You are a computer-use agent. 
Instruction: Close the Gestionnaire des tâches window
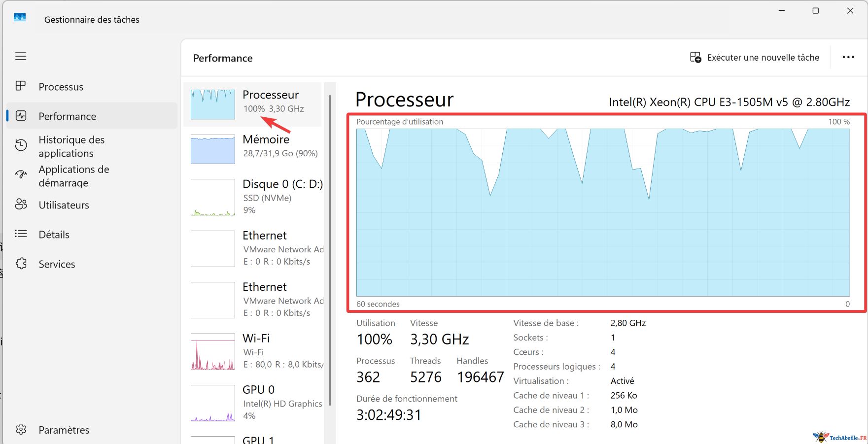click(850, 11)
